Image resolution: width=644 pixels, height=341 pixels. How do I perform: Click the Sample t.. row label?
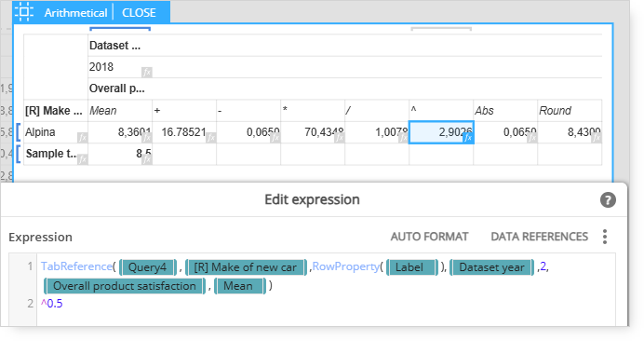click(x=50, y=154)
